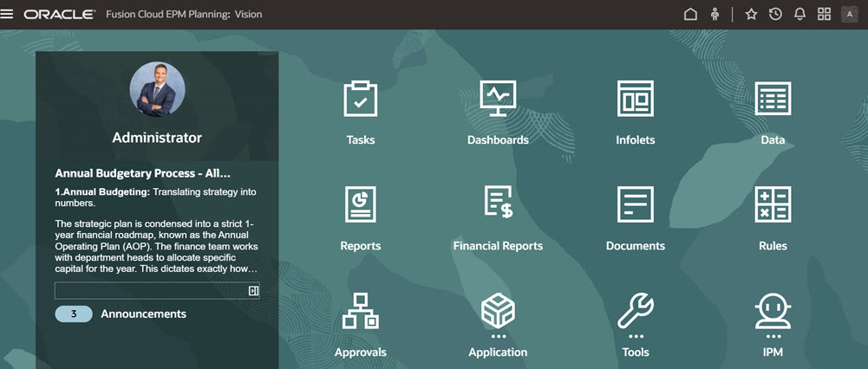
Task: Click the strategic plan description paragraph
Action: 157,246
